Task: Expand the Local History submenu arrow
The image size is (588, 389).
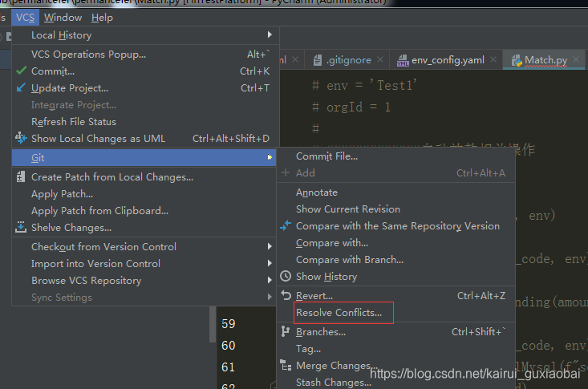Action: (x=270, y=34)
